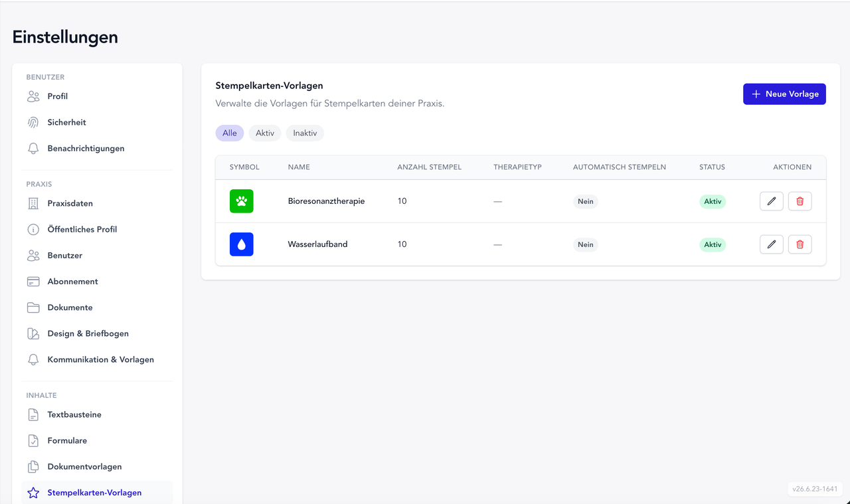Image resolution: width=850 pixels, height=504 pixels.
Task: Click the stamp count 10 for Wasserlaufband
Action: tap(402, 244)
